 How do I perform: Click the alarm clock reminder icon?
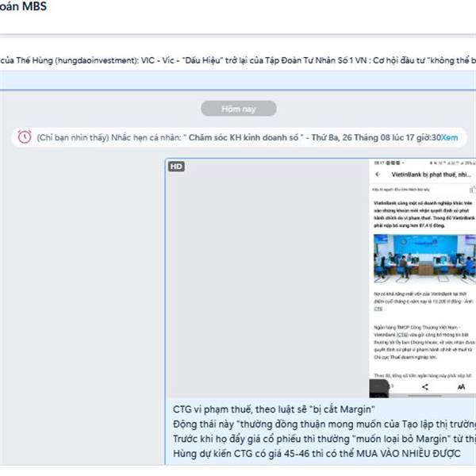pos(25,137)
